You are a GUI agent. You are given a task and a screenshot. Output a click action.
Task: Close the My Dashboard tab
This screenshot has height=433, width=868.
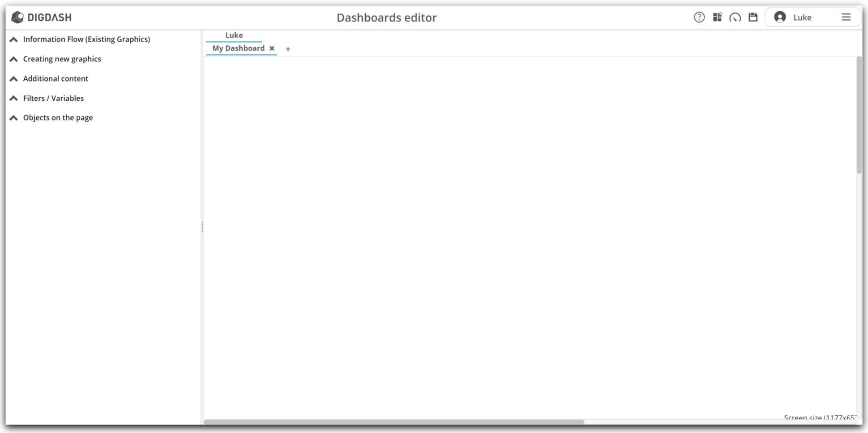pyautogui.click(x=272, y=48)
